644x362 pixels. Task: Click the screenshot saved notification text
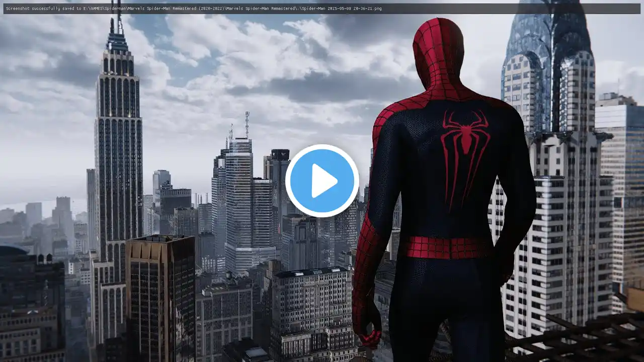(x=194, y=9)
